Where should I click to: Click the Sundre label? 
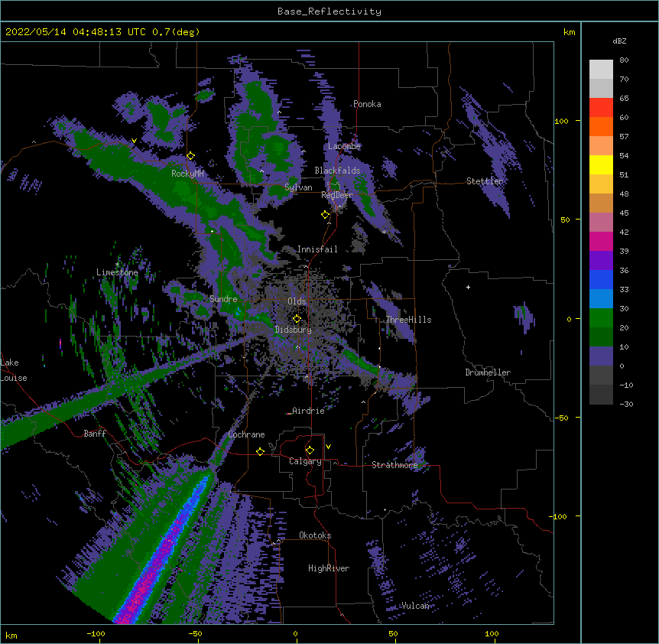click(223, 299)
